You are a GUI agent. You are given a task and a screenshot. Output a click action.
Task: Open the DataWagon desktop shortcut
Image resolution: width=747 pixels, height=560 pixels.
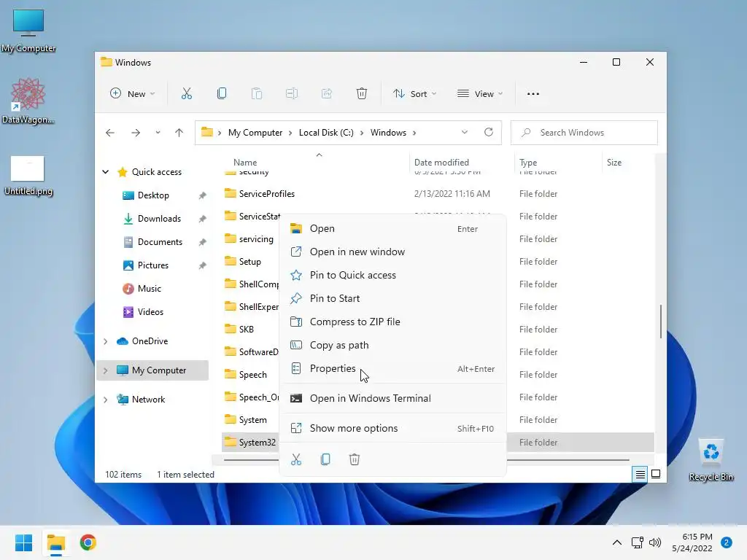point(28,101)
